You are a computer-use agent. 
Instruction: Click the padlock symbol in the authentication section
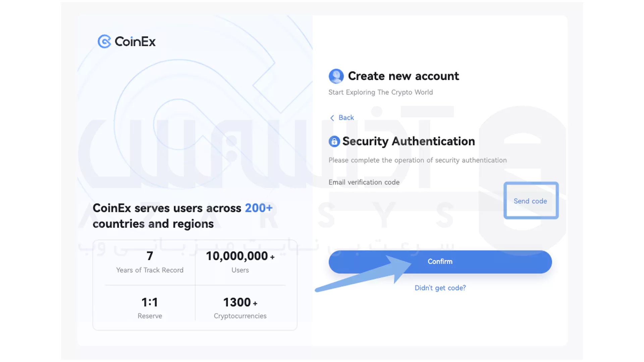[334, 141]
